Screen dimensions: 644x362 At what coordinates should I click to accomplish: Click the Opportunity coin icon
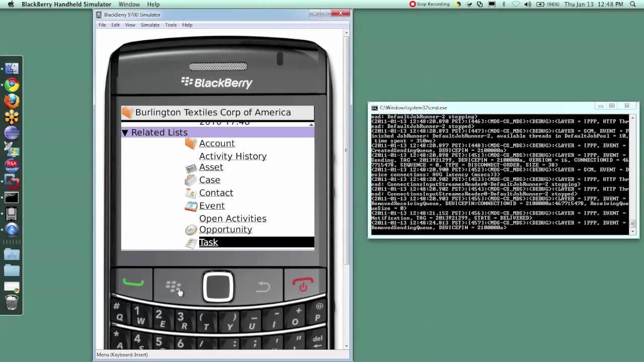point(191,230)
